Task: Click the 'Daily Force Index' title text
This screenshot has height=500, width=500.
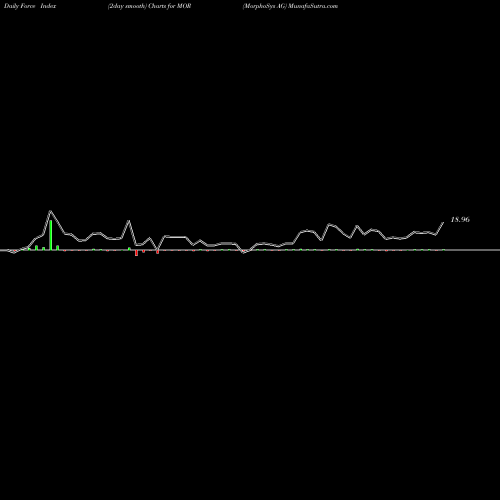Action: coord(30,6)
